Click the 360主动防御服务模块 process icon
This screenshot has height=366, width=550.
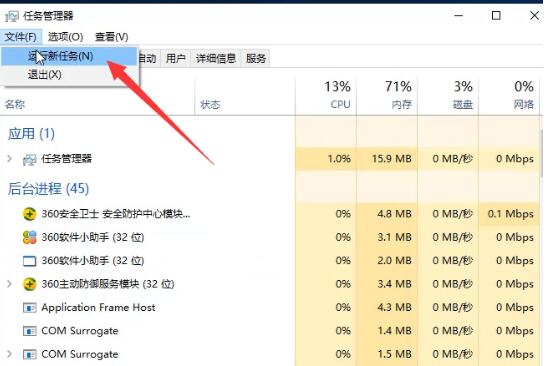(29, 284)
